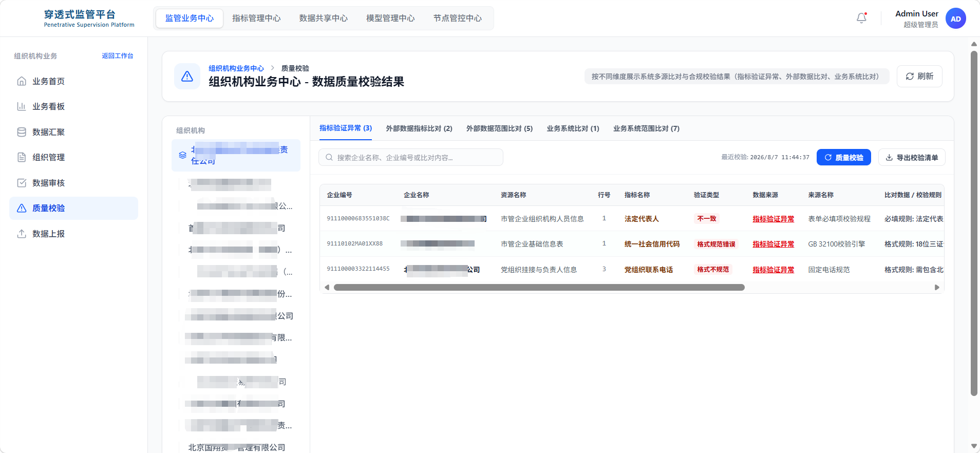This screenshot has height=453, width=980.
Task: Click the 不一致 tag
Action: point(707,219)
